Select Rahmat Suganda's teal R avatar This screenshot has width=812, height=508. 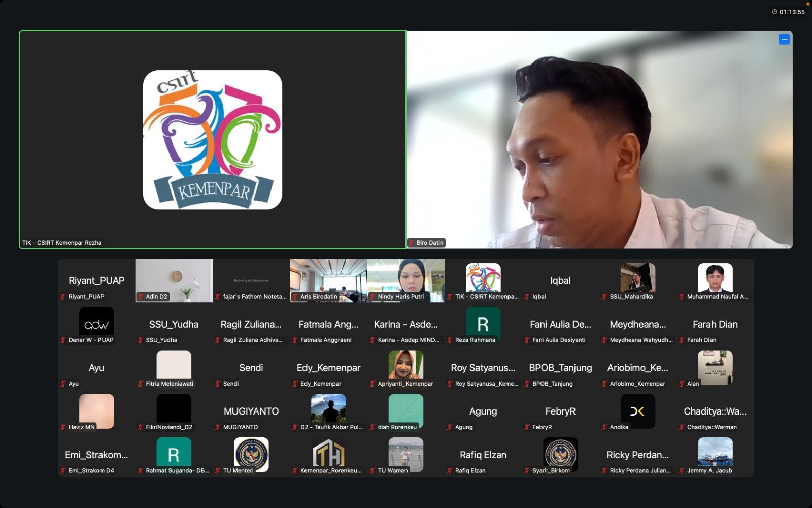pyautogui.click(x=174, y=453)
